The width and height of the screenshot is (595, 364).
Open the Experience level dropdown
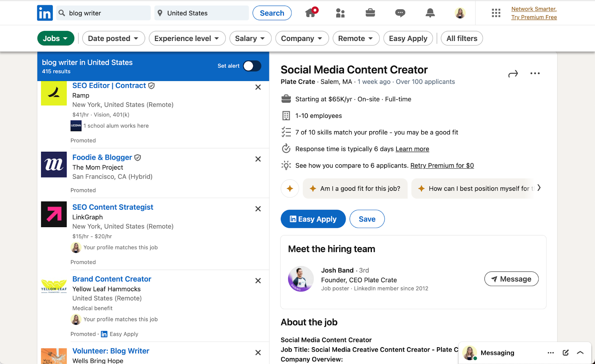tap(187, 38)
